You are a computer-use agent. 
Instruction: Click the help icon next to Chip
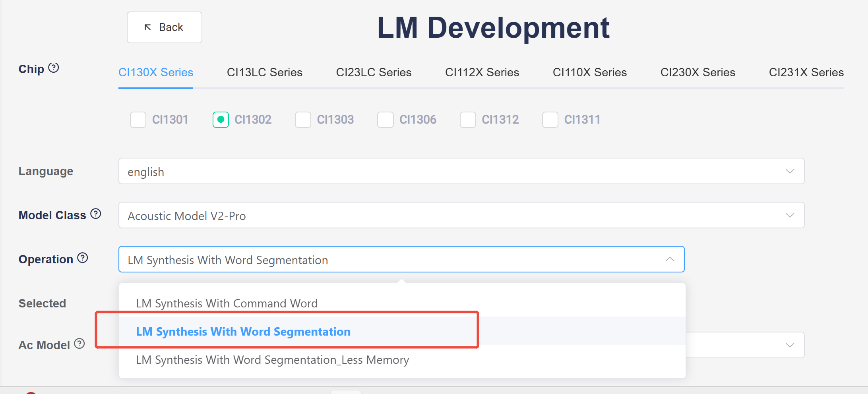pos(54,68)
